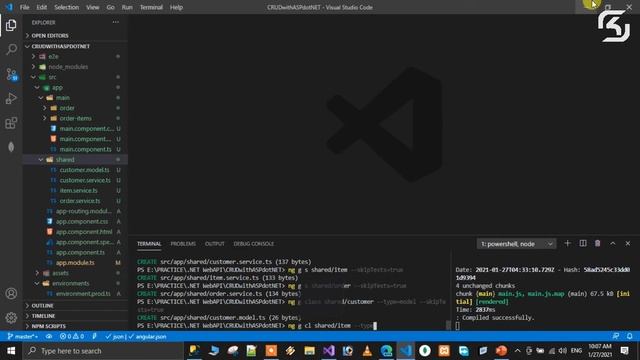Open PowerPoint from the taskbar

(502, 351)
